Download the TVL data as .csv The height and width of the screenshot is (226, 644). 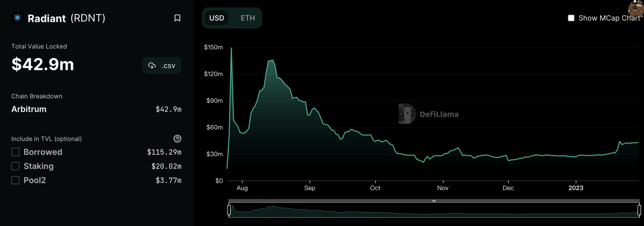162,66
